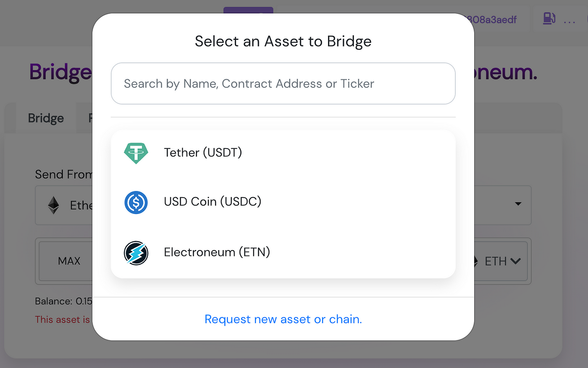Switch to the Bridge tab
Screen dimensions: 588x368
(x=45, y=118)
